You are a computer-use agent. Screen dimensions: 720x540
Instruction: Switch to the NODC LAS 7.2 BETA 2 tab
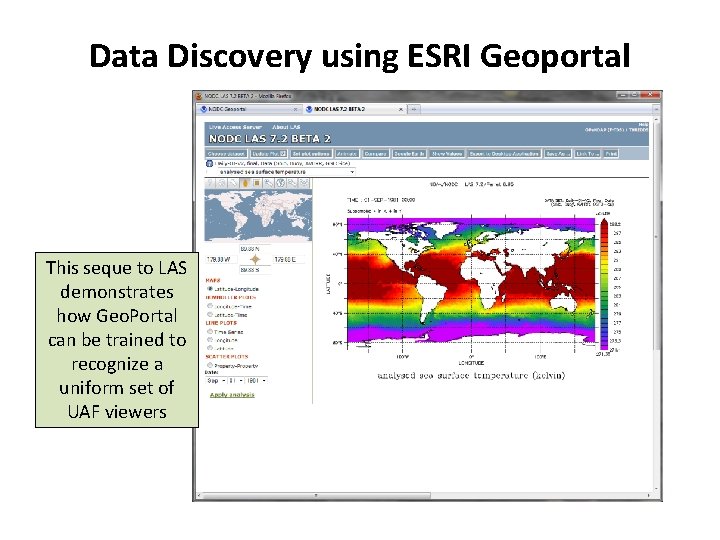(355, 109)
